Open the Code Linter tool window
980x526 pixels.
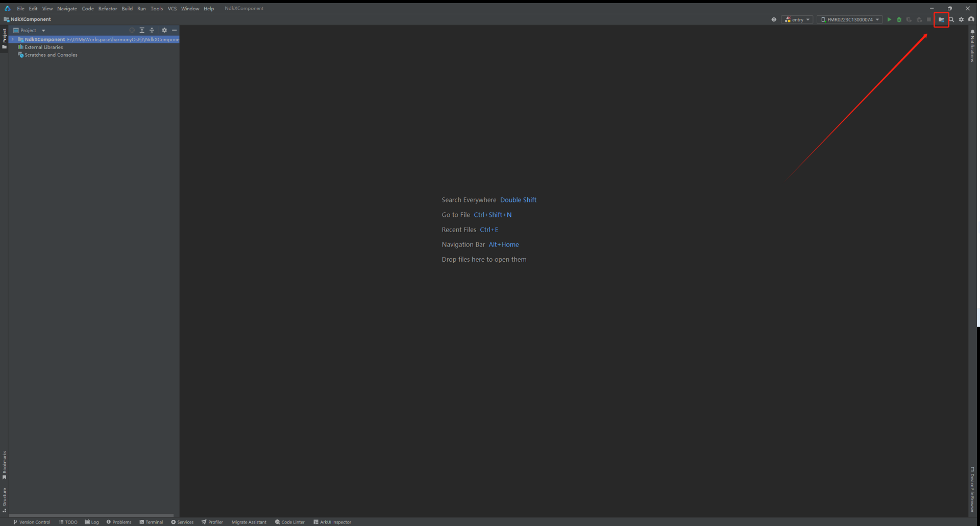tap(290, 522)
